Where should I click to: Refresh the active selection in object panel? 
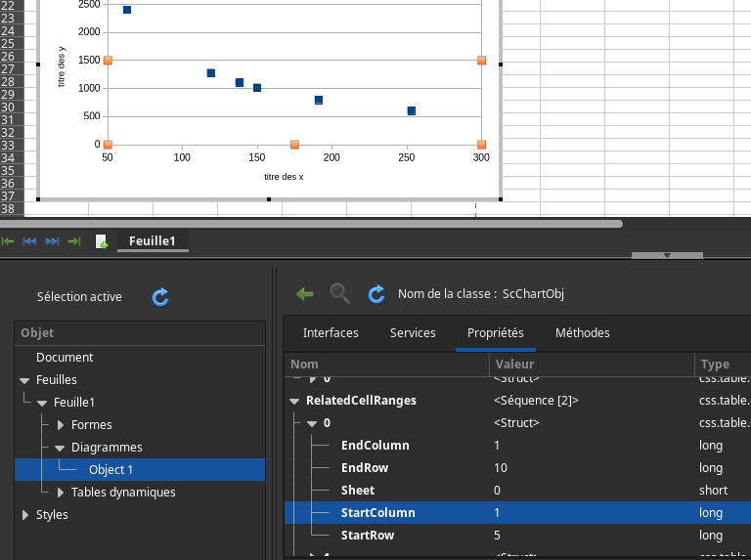[x=161, y=297]
